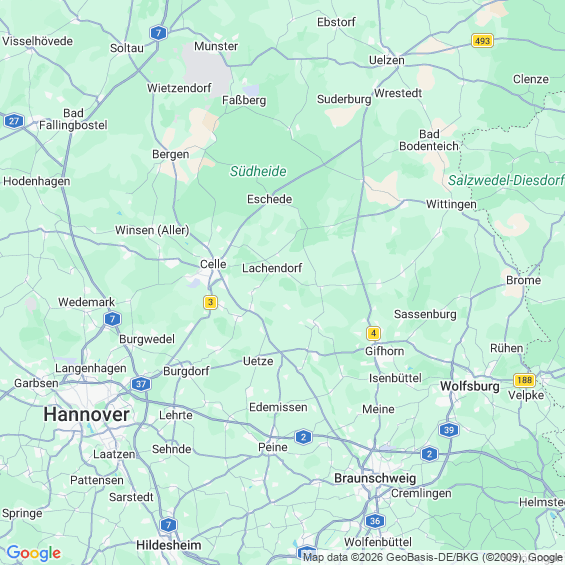Select the Hannover city label
The width and height of the screenshot is (565, 565).
[86, 414]
